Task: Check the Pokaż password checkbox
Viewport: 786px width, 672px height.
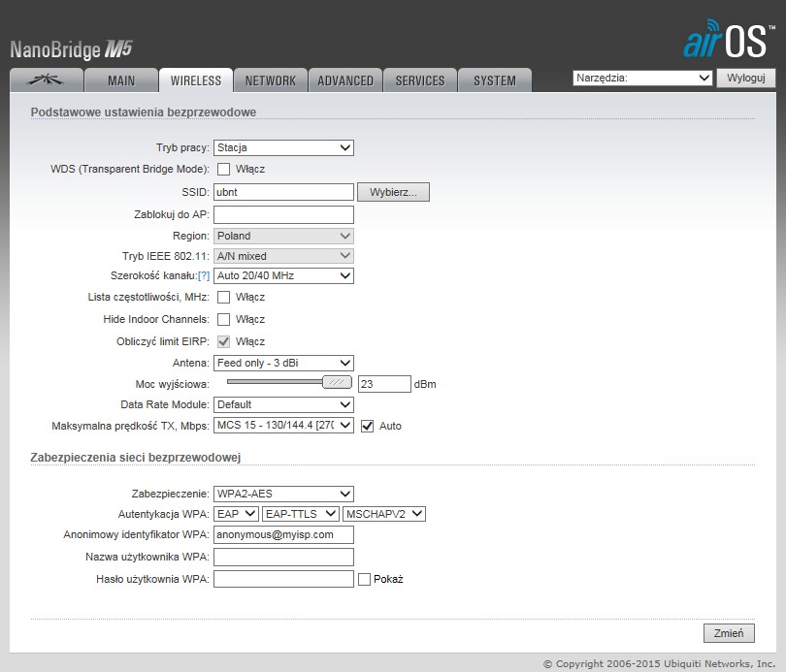Action: coord(365,579)
